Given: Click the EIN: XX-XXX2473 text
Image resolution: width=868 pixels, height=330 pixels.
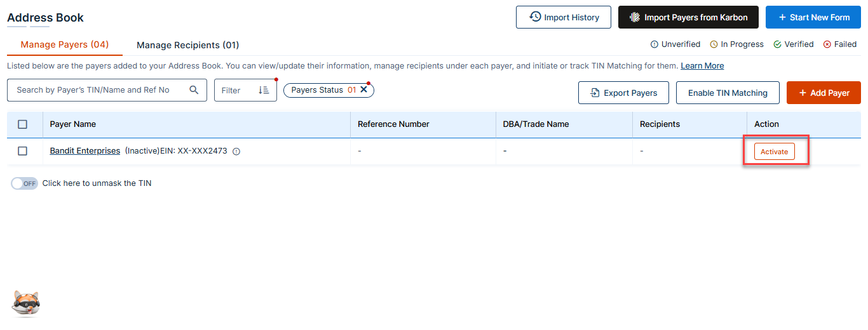Looking at the screenshot, I should click(x=193, y=151).
